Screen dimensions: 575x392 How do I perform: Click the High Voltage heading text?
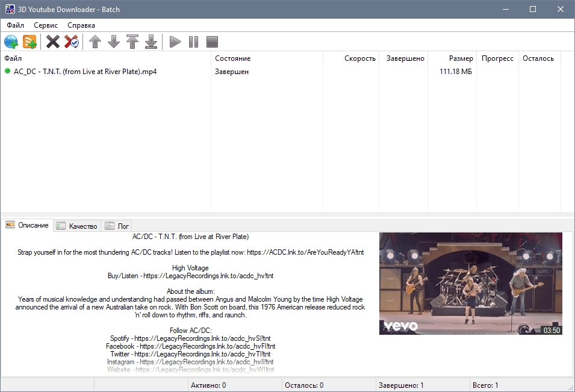pos(190,268)
